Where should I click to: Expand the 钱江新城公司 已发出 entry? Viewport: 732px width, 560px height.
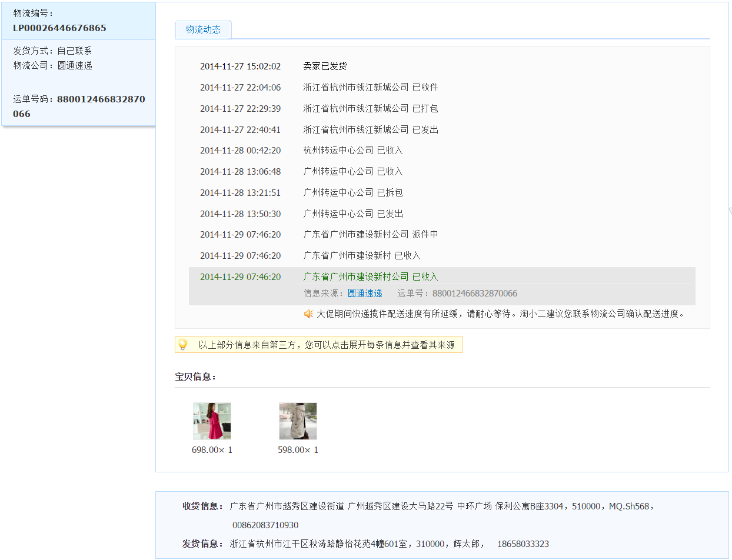point(370,130)
